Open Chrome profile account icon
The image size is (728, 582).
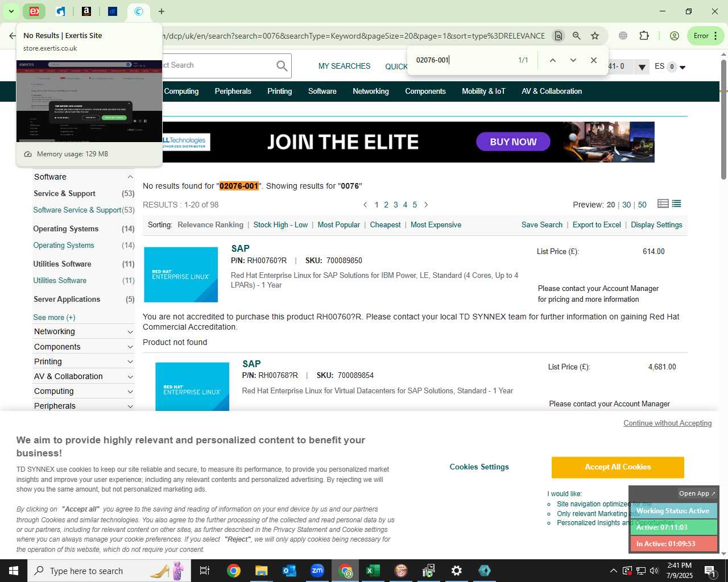pos(675,36)
